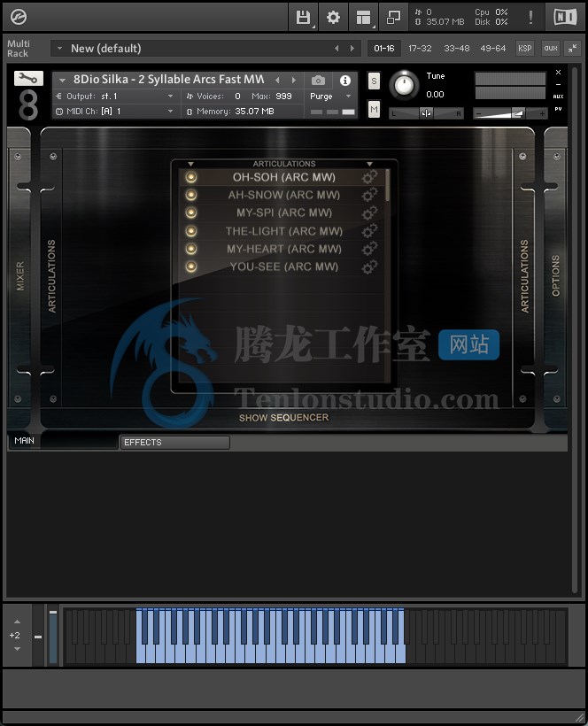Image resolution: width=588 pixels, height=726 pixels.
Task: Open the left ARTICULATIONS side panel
Action: coord(51,276)
